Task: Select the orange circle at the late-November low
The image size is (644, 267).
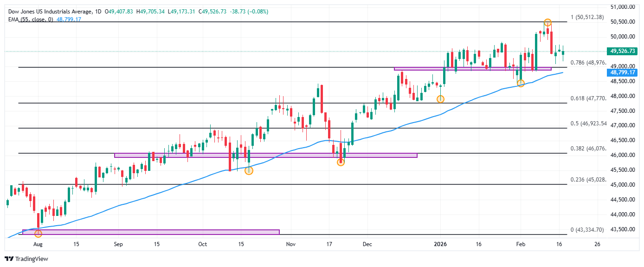Action: (x=341, y=162)
